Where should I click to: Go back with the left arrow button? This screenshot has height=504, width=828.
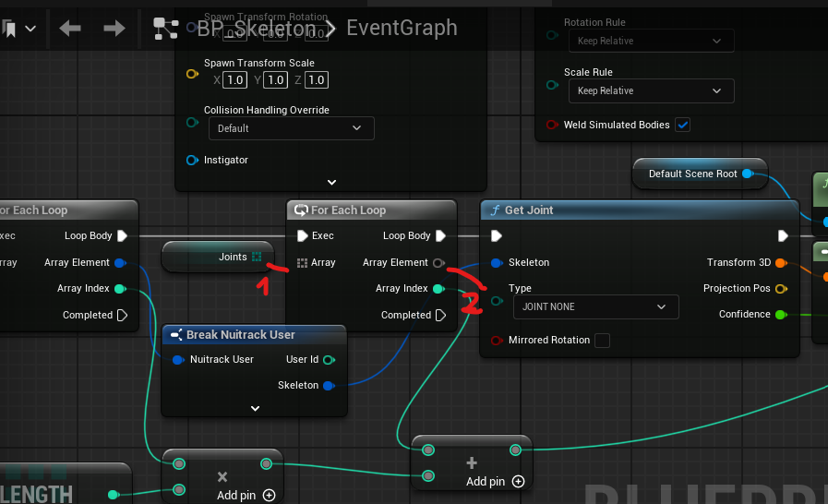pos(70,28)
